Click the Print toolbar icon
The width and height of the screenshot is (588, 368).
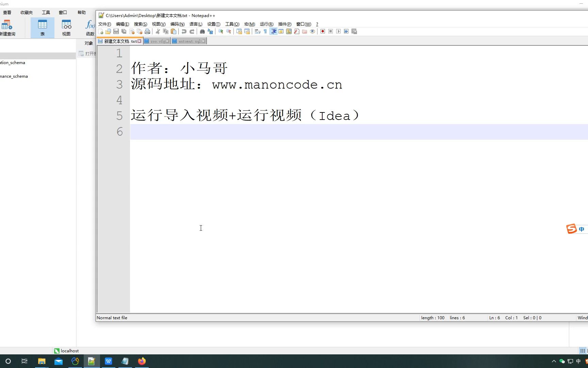[x=147, y=31]
